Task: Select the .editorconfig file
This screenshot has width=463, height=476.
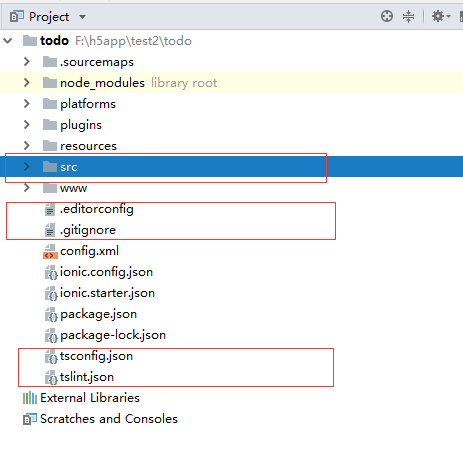Action: 231,209
